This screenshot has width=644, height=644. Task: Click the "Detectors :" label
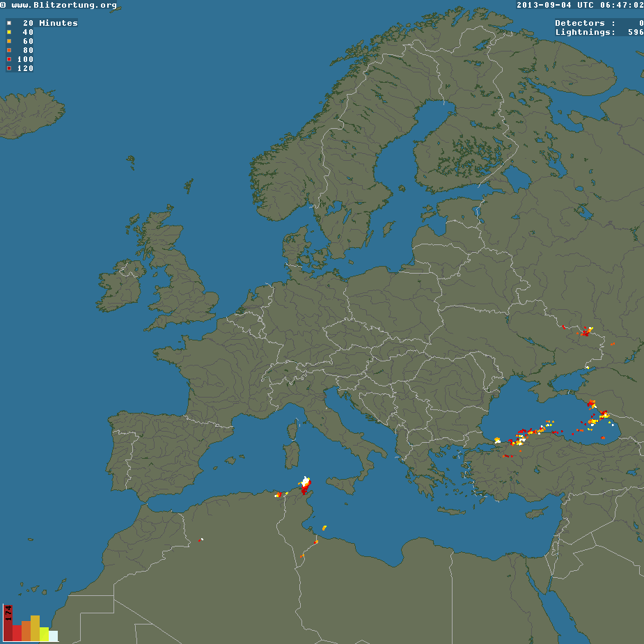click(x=585, y=23)
